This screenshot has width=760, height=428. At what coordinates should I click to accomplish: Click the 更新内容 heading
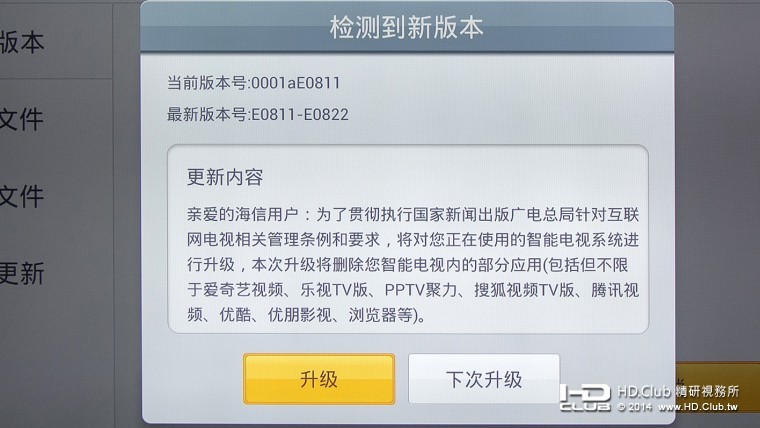pos(225,177)
